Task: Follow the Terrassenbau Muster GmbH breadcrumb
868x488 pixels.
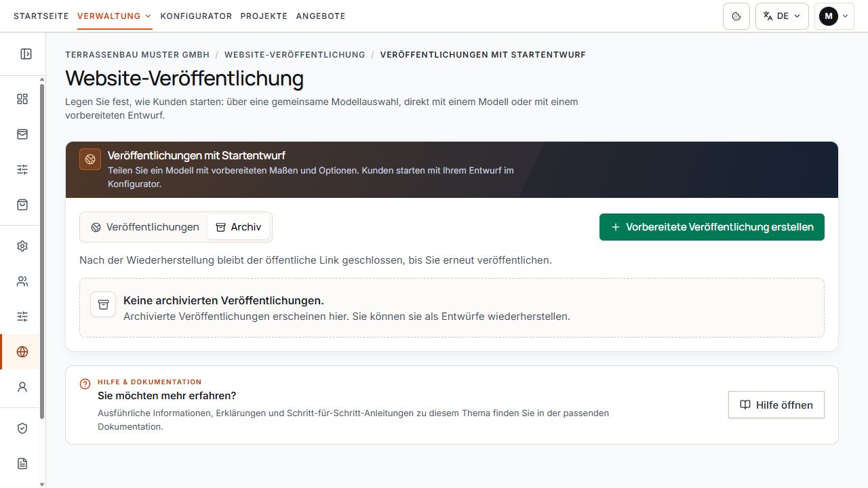Action: [x=138, y=54]
